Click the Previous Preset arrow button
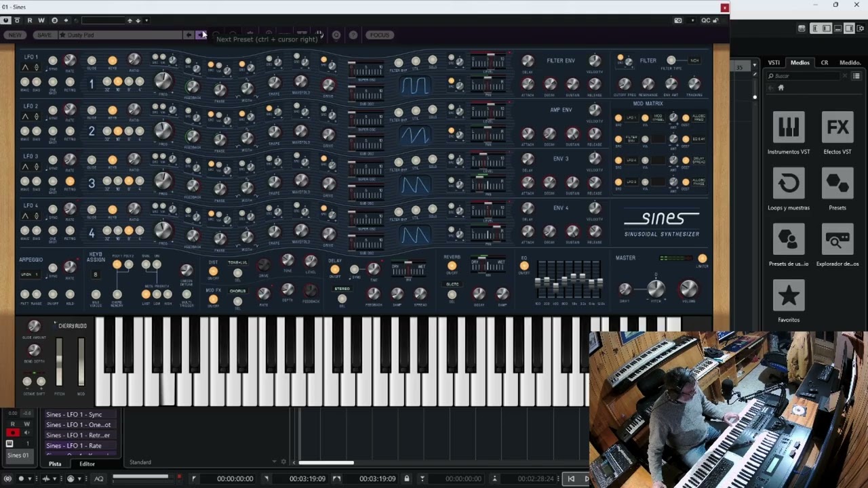Image resolution: width=868 pixels, height=488 pixels. click(x=188, y=35)
